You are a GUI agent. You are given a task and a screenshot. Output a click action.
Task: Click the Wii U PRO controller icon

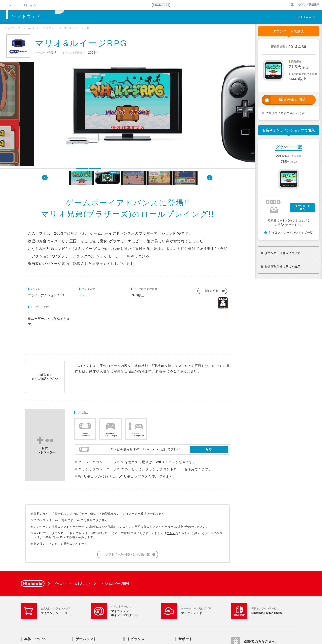point(111,429)
